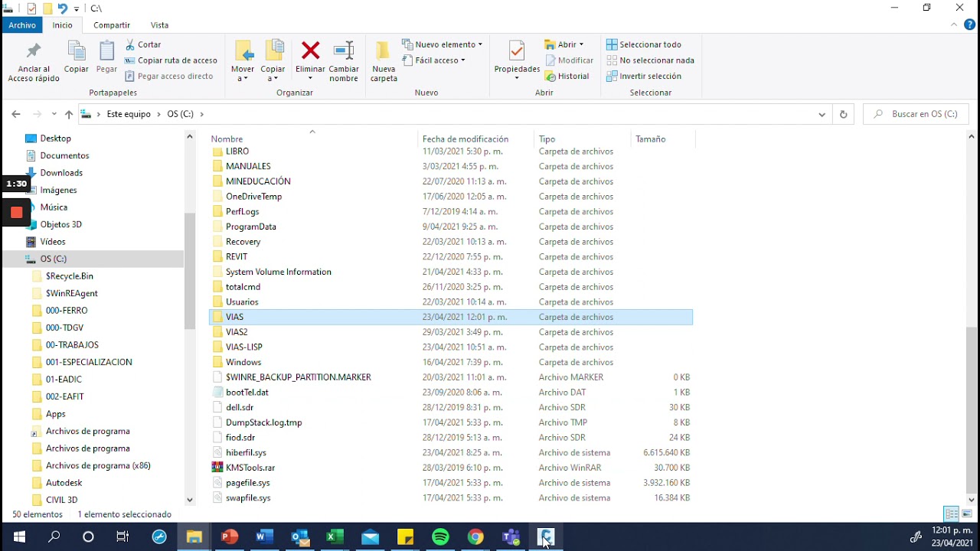Select Objetos 3D in navigation pane
The width and height of the screenshot is (980, 551).
point(61,225)
